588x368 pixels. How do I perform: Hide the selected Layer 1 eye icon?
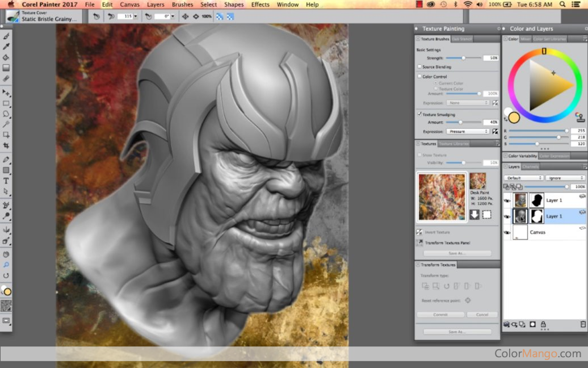point(507,216)
